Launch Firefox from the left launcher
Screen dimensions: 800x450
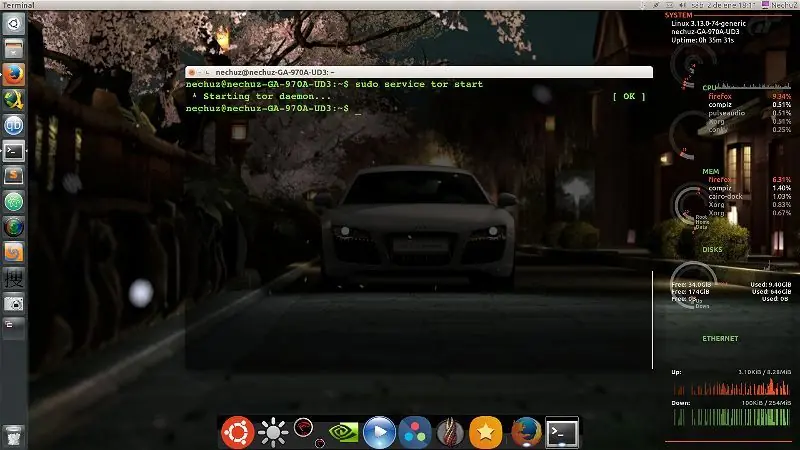14,74
